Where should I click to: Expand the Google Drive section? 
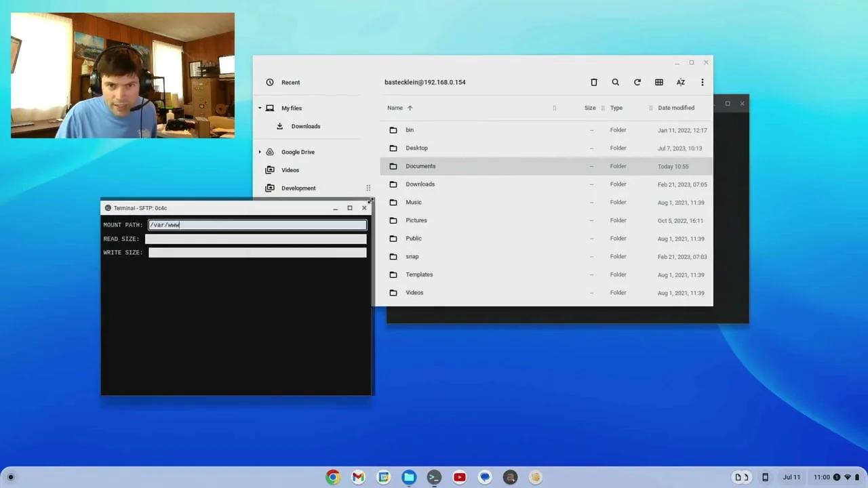point(260,152)
